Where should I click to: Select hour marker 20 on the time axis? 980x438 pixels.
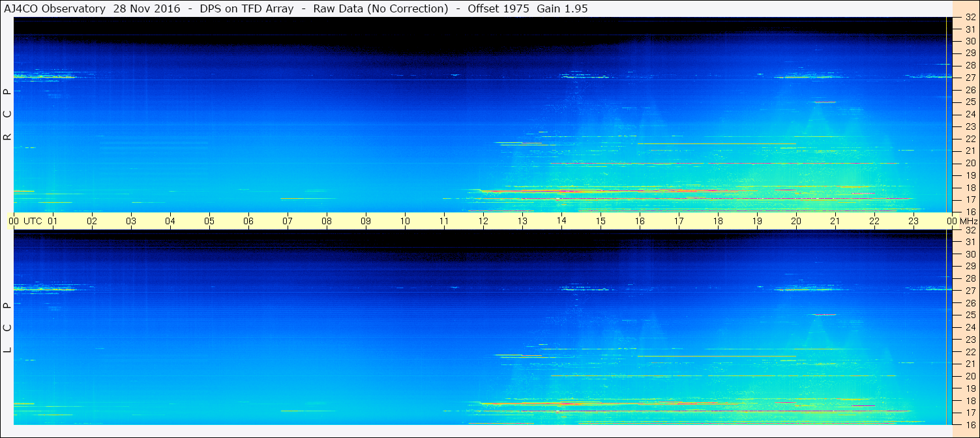[796, 221]
